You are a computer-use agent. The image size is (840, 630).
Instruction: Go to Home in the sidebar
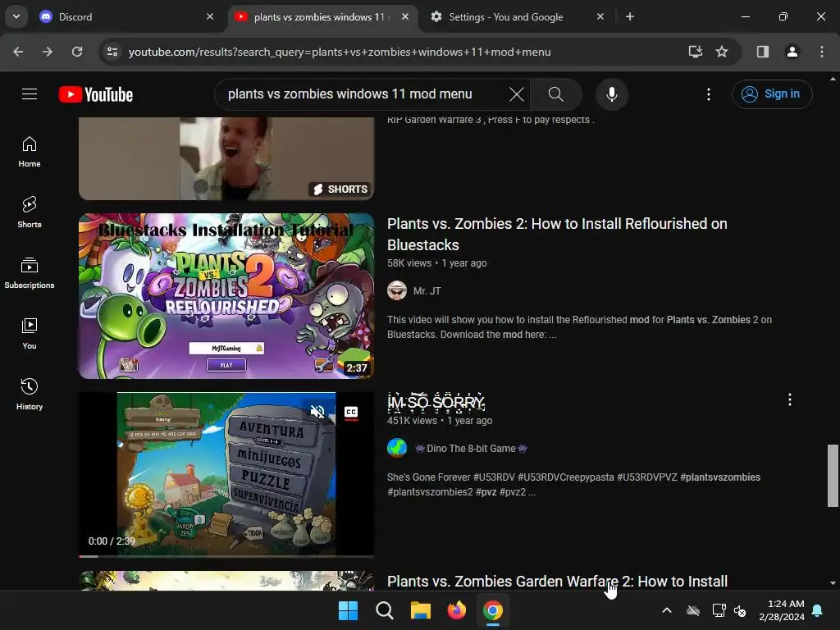30,152
